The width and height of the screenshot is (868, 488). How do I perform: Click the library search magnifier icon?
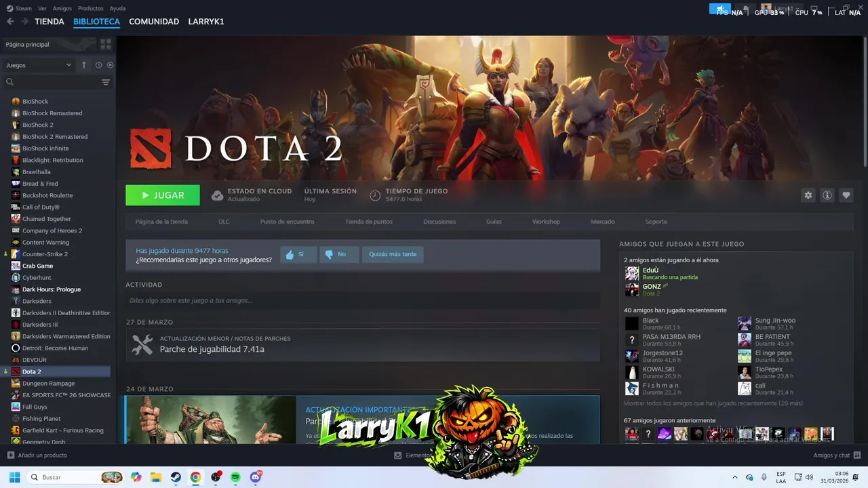click(x=9, y=82)
